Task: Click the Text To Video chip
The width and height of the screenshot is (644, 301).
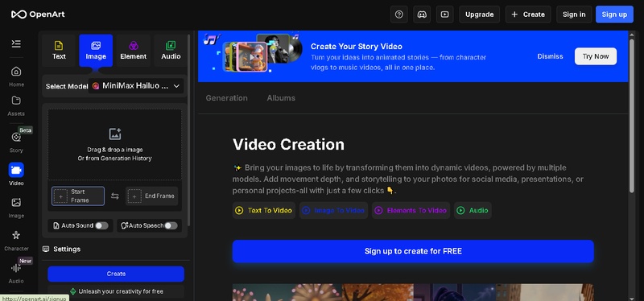Action: pyautogui.click(x=264, y=210)
